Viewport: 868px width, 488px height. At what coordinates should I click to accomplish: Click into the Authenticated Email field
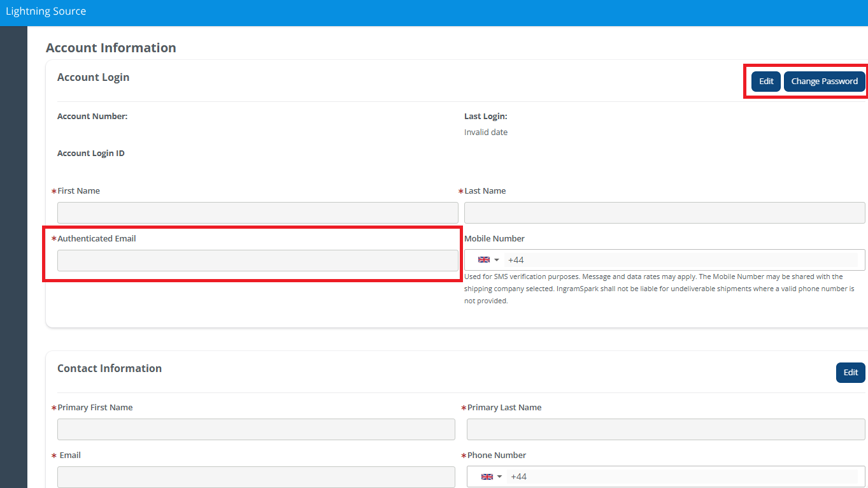tap(257, 261)
